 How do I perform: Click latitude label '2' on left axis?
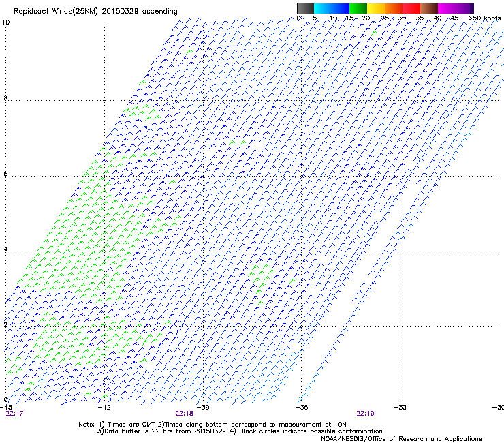5,324
